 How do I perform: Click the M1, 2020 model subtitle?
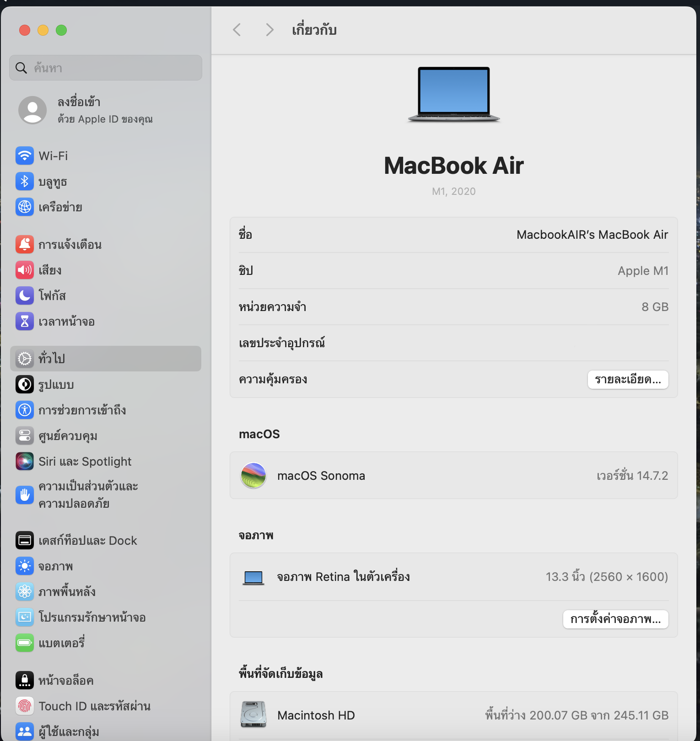pos(454,191)
